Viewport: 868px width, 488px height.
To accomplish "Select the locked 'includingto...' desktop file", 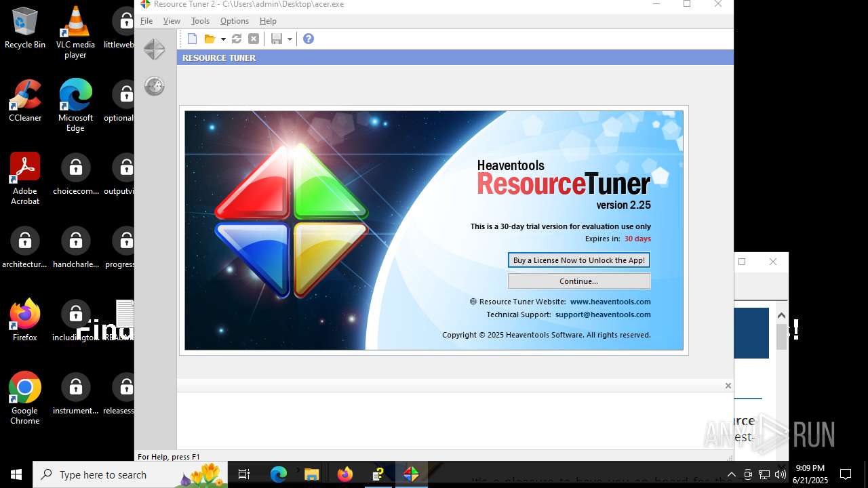I will pyautogui.click(x=75, y=320).
